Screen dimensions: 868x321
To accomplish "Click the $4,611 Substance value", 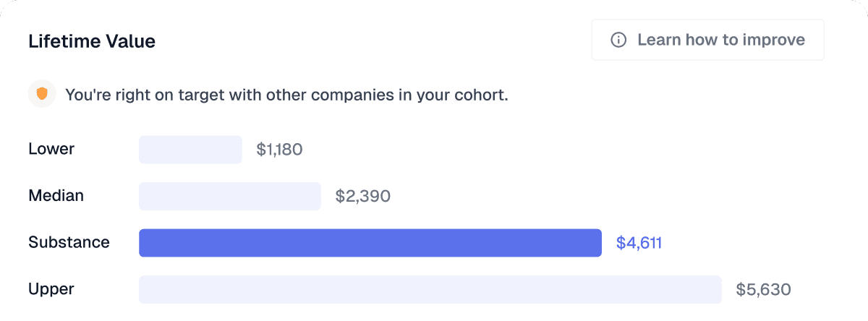I will click(639, 243).
